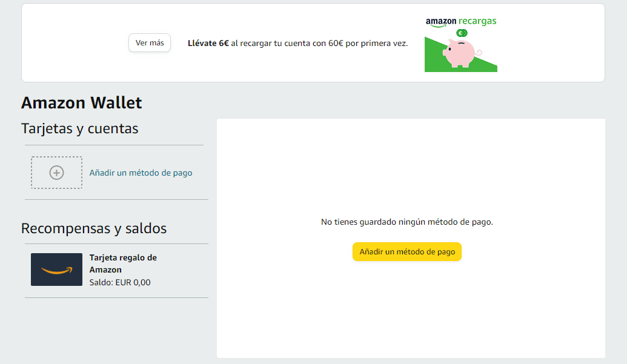
Task: Click the yellow Añadir un método de pago button
Action: point(406,252)
